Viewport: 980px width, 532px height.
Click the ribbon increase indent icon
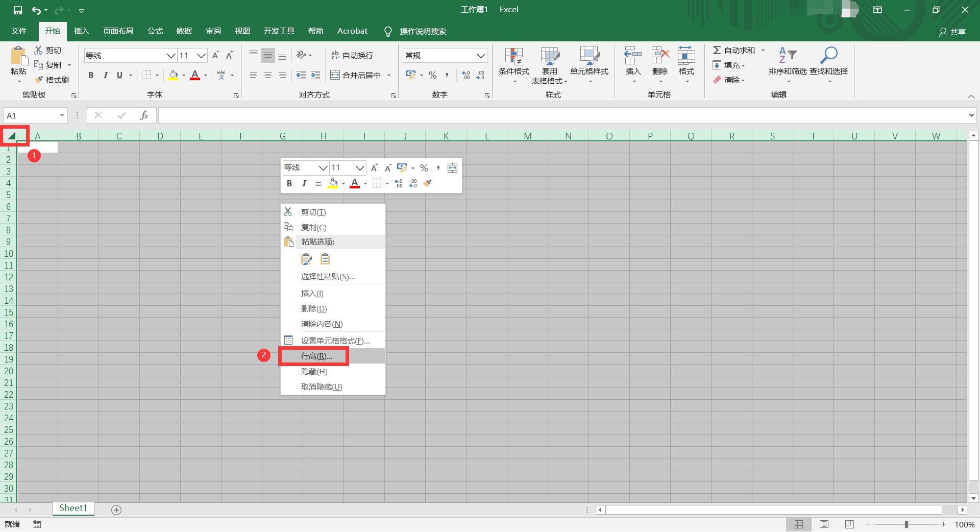tap(315, 75)
